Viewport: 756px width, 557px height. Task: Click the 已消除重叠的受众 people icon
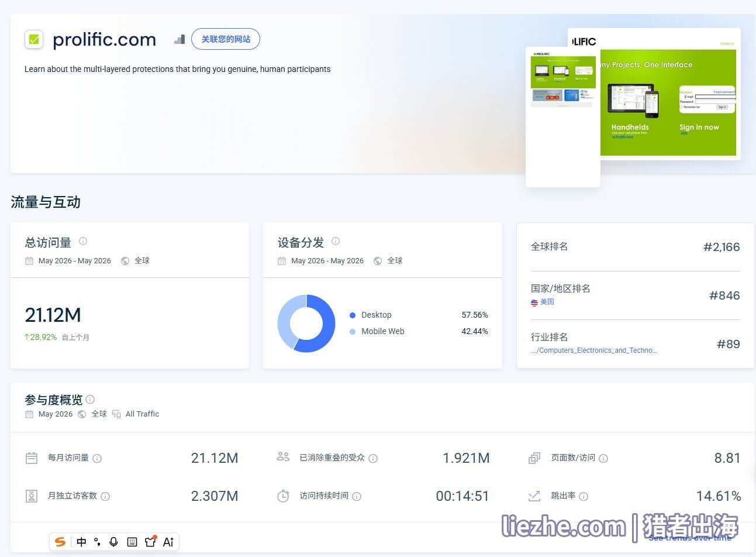283,457
